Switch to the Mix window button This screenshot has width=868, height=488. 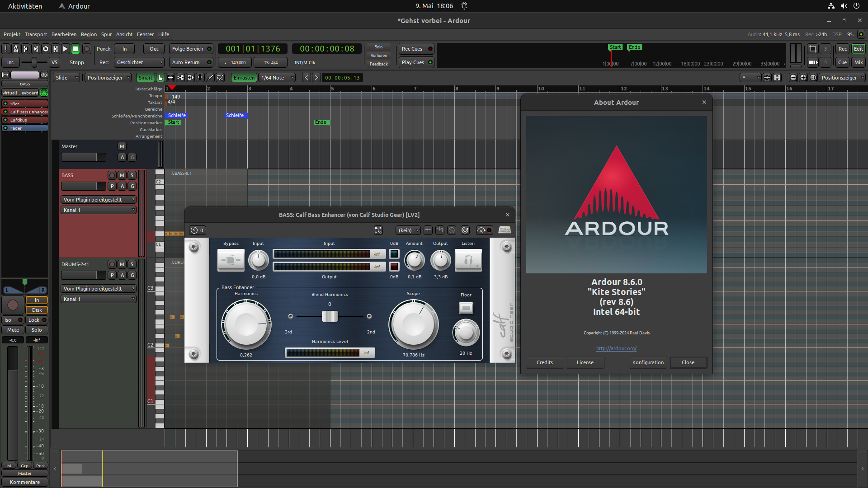click(859, 62)
